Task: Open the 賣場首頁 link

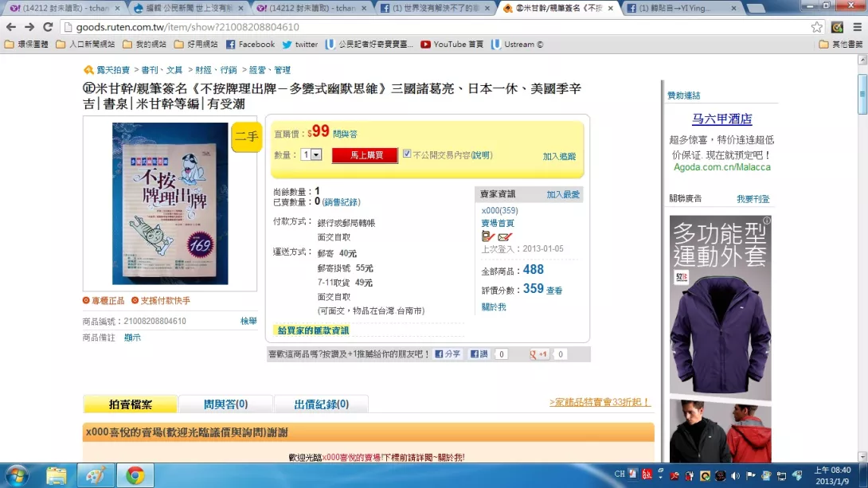Action: tap(498, 223)
